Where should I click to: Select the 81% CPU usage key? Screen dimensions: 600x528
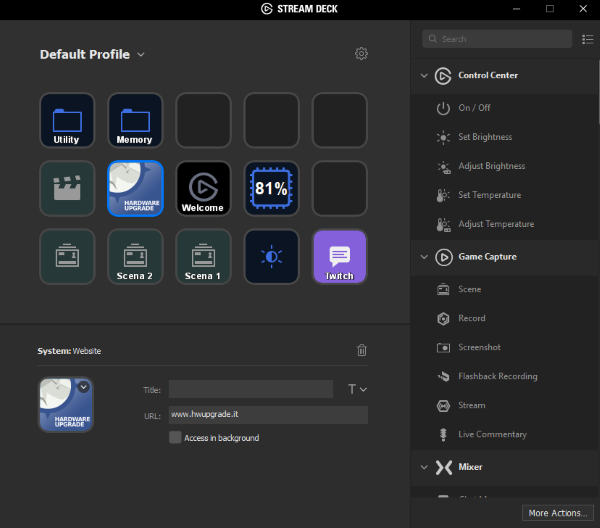[x=271, y=188]
